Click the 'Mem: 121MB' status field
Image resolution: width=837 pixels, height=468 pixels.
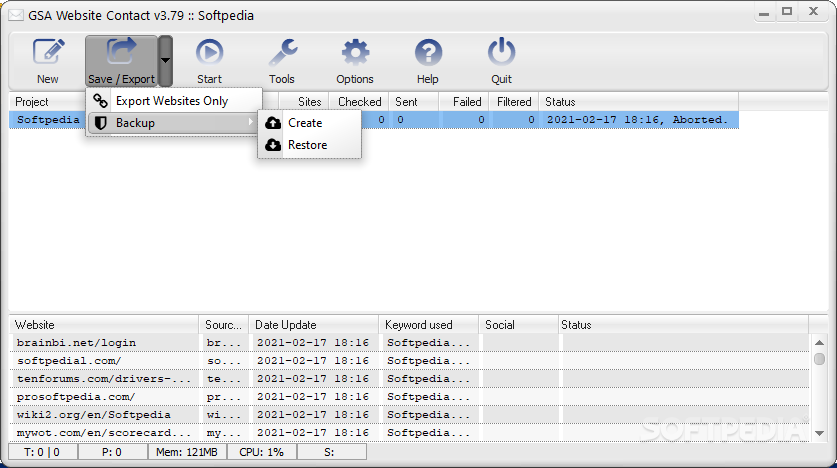(187, 452)
